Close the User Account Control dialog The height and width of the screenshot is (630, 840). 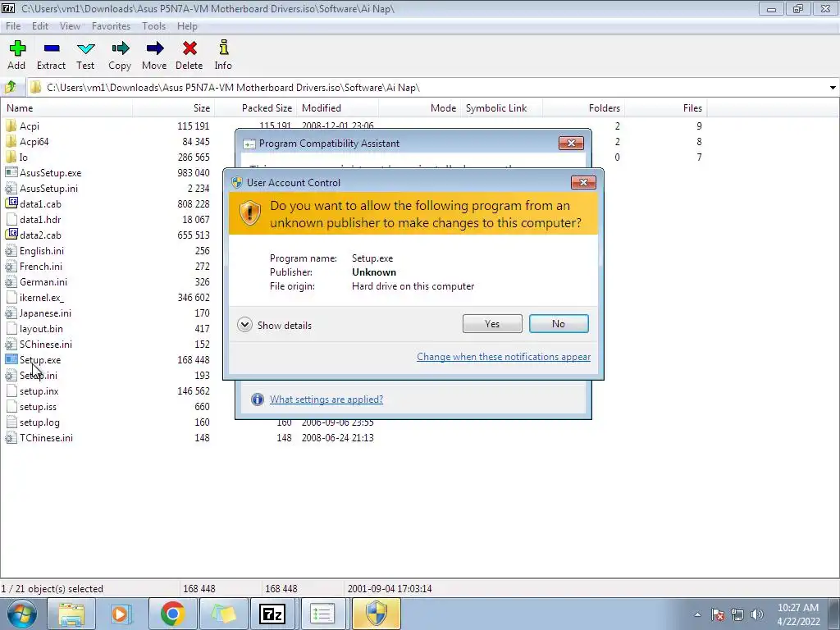(583, 183)
